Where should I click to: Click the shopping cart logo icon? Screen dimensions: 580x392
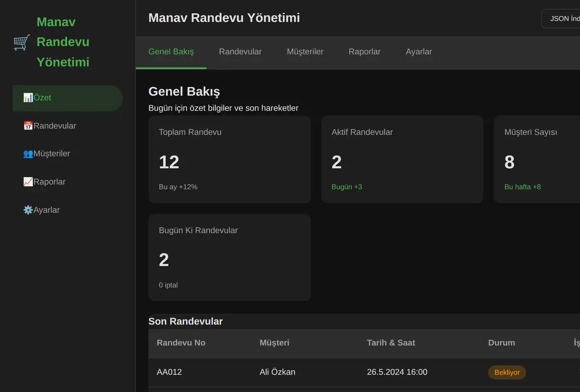tap(22, 42)
